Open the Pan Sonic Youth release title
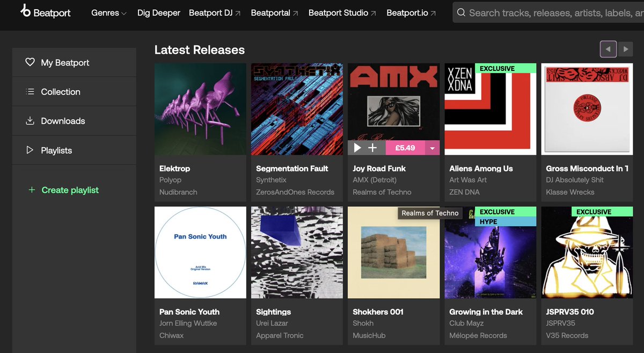 (189, 312)
